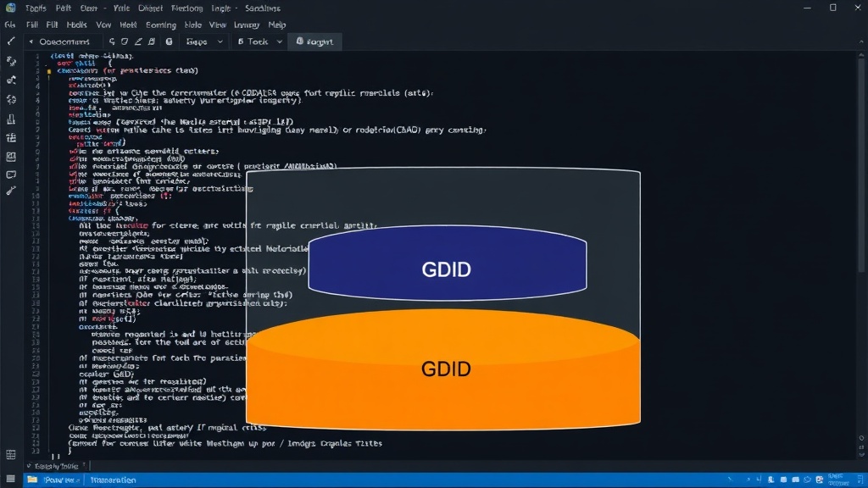Select the orange GDID cylinder shape

click(443, 369)
